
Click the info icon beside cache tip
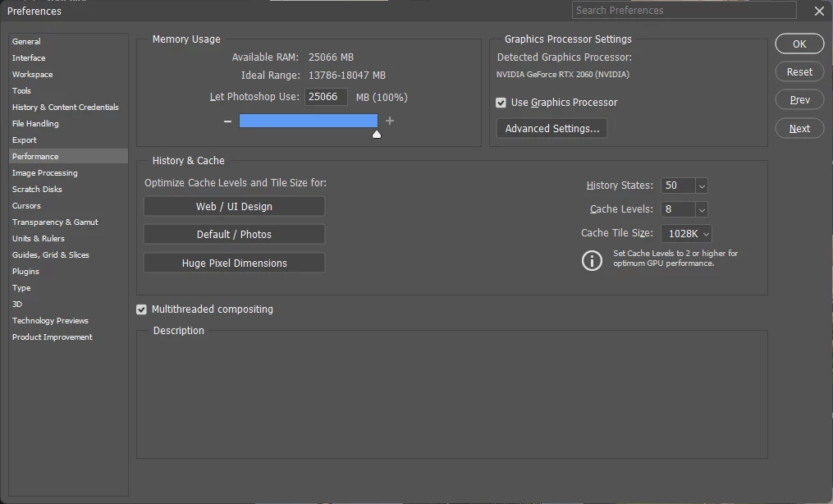[592, 260]
